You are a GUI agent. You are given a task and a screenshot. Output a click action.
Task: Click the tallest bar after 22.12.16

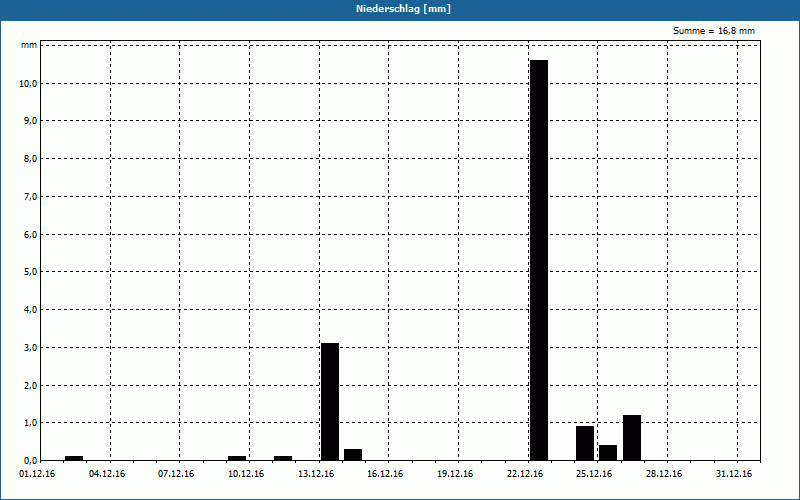click(x=539, y=260)
